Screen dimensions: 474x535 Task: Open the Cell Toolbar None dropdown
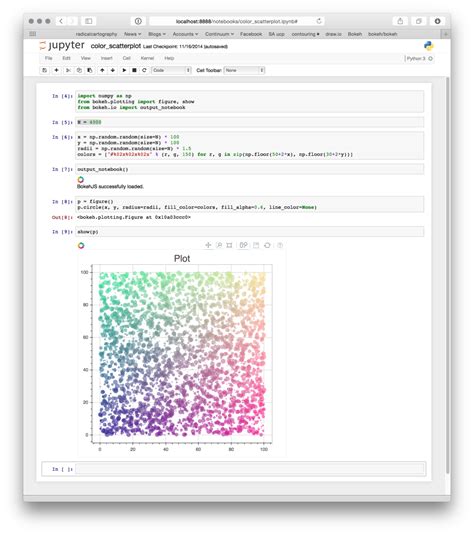coord(244,70)
